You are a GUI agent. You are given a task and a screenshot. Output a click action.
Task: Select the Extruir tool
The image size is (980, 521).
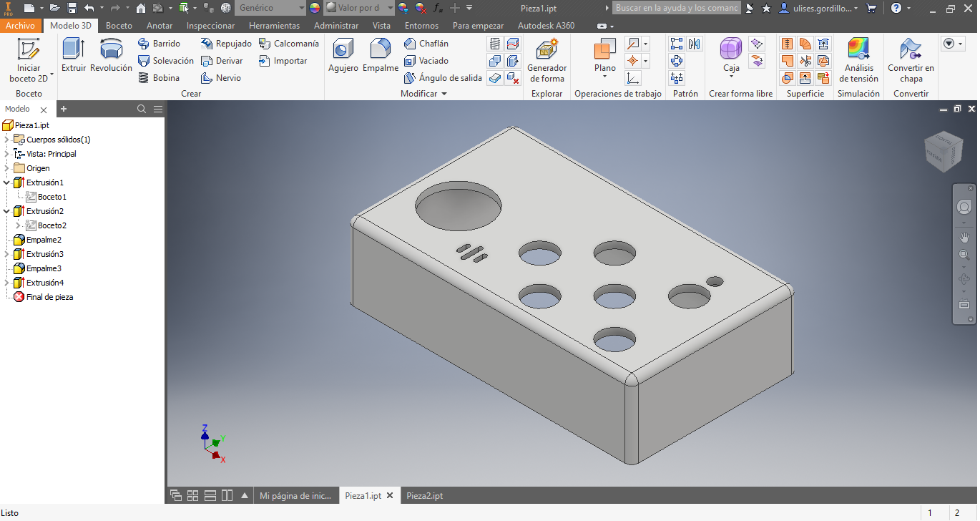point(74,56)
